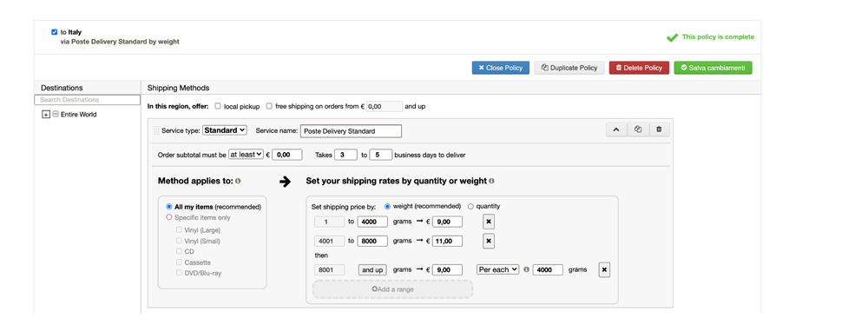
Task: Click the and up button
Action: tap(372, 270)
